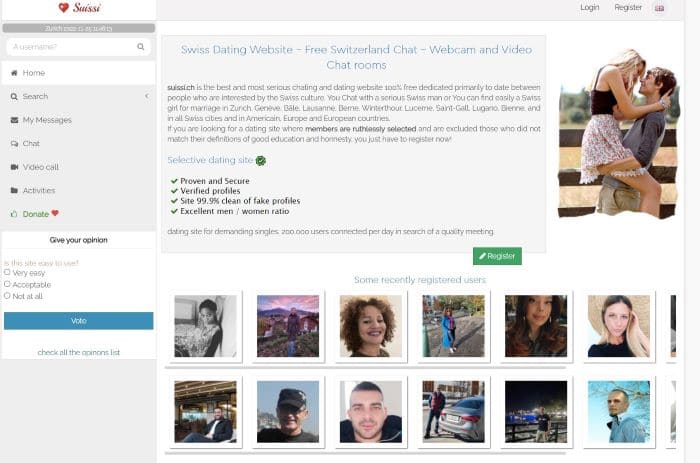Expand the Search submenu chevron
The height and width of the screenshot is (463, 700).
coord(147,96)
